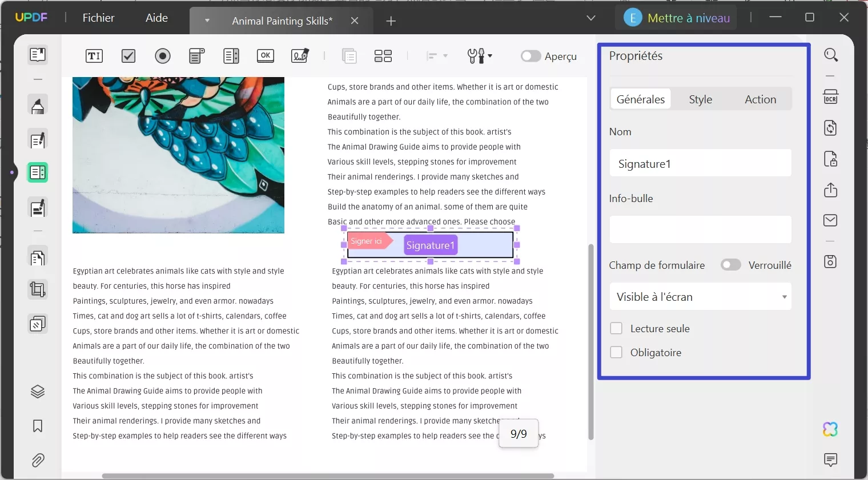Click the colorful mural image in document
Image resolution: width=868 pixels, height=480 pixels.
[178, 155]
